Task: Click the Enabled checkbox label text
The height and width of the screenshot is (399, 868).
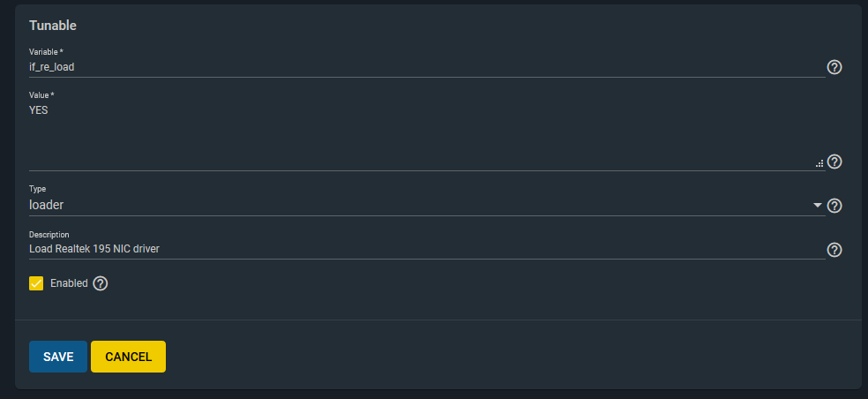Action: tap(69, 283)
